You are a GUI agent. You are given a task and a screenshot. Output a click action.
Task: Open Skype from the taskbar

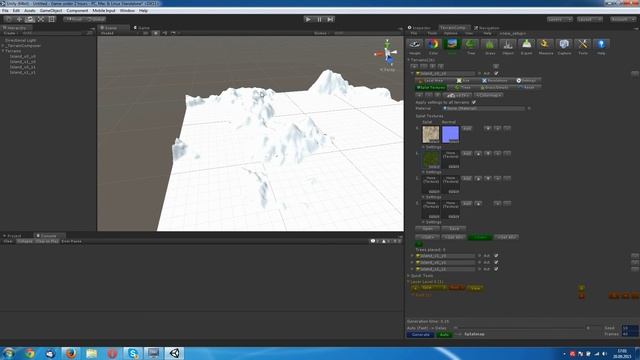tap(133, 353)
